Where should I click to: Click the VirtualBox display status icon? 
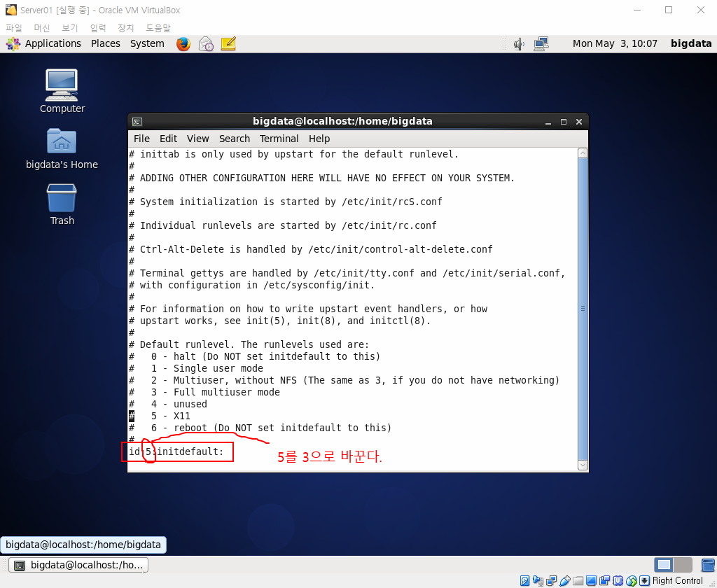pyautogui.click(x=591, y=581)
